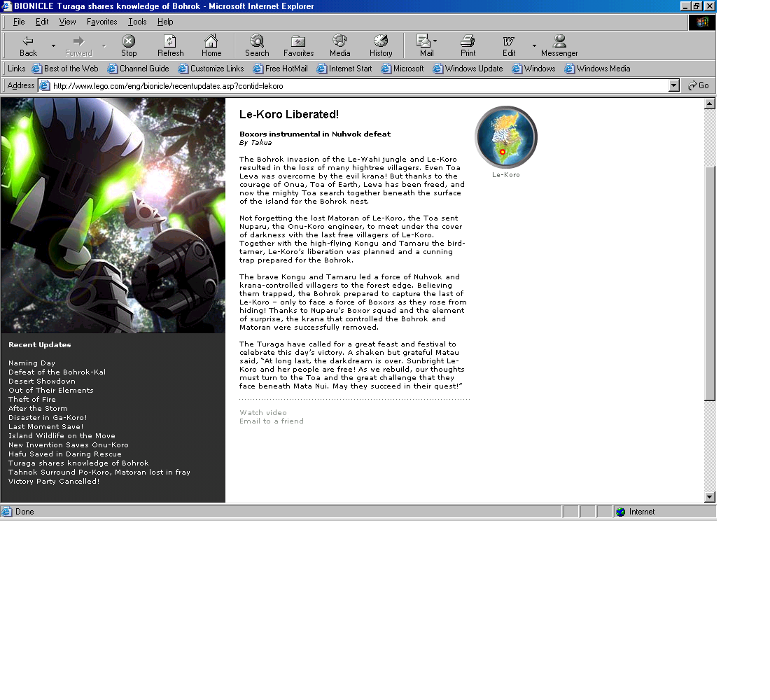
Task: Click inside the Address URL field
Action: (358, 85)
